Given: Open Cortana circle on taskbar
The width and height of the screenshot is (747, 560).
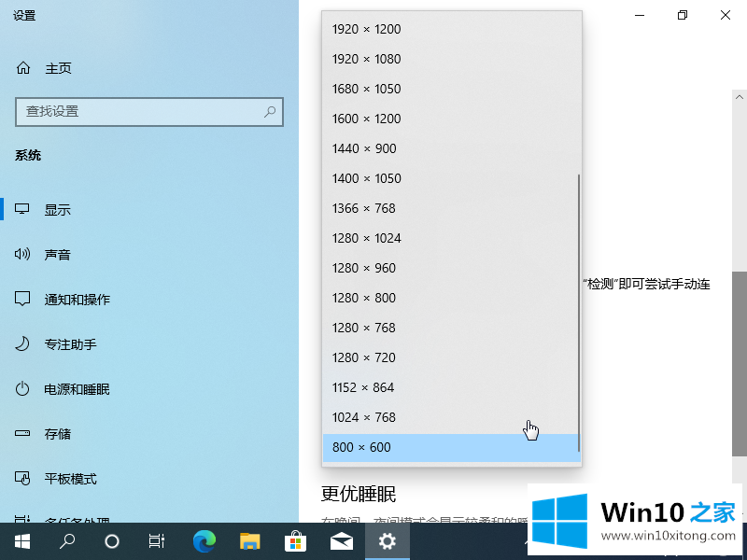Looking at the screenshot, I should (x=111, y=541).
